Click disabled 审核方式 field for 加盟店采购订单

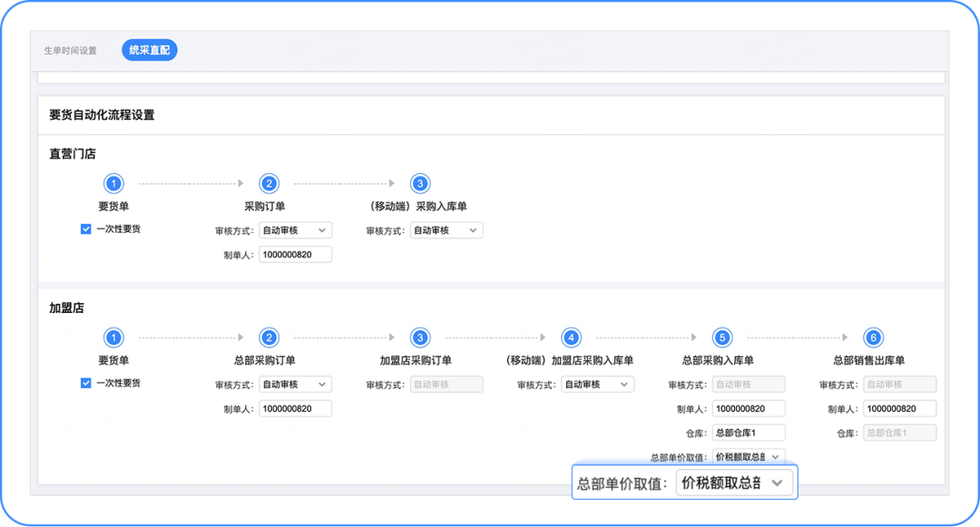pos(446,385)
